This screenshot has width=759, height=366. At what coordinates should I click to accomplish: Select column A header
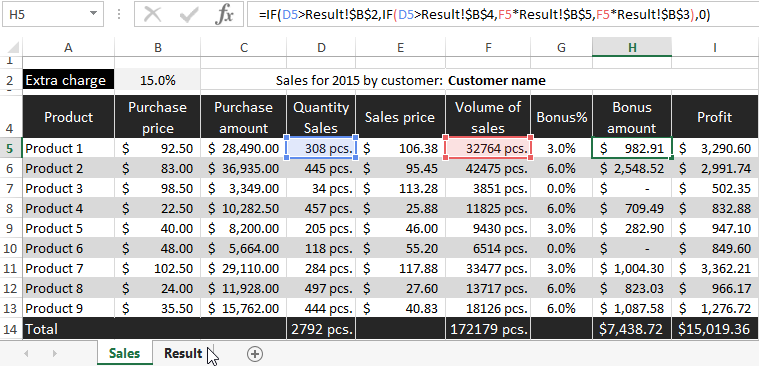pyautogui.click(x=68, y=47)
